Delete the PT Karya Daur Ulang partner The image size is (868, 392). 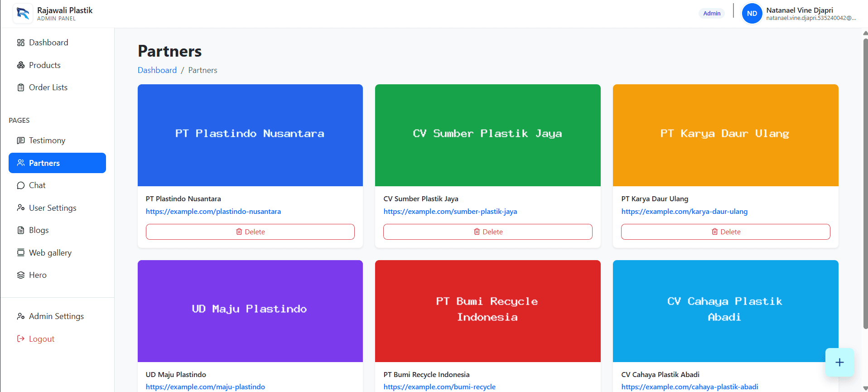[x=726, y=232]
